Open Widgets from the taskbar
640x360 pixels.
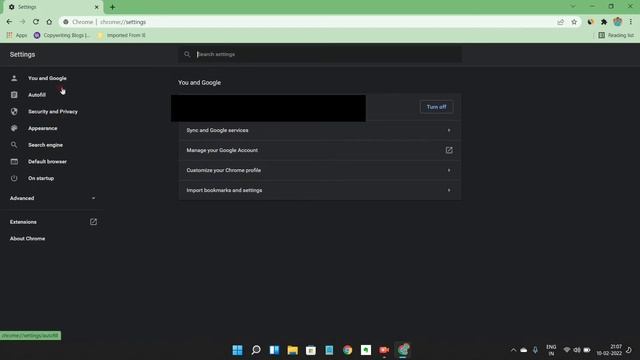pos(274,350)
